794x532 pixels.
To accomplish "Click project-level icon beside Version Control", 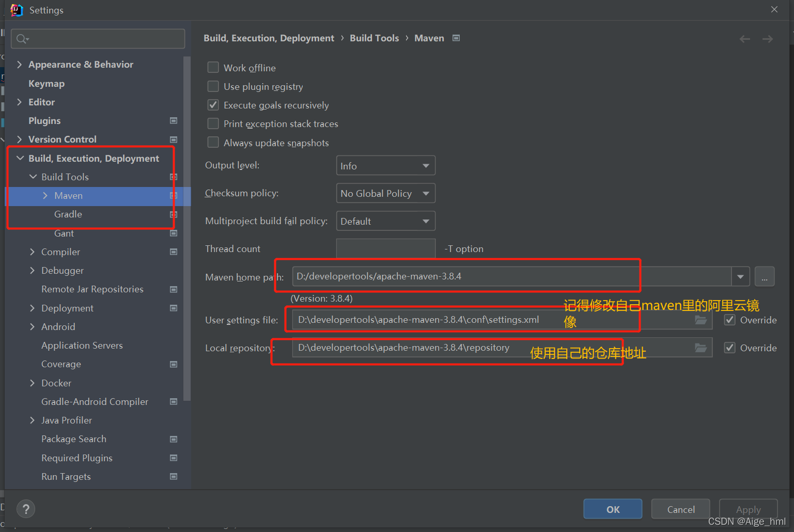I will [174, 139].
